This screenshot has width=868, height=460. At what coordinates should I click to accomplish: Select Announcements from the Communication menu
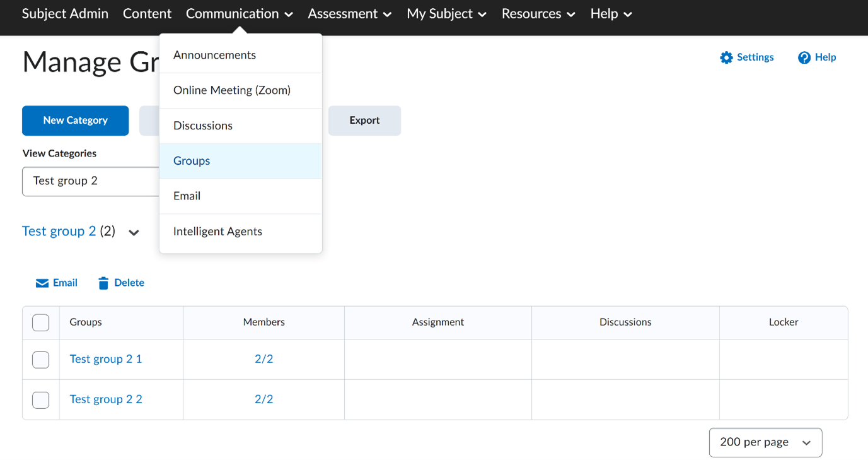tap(214, 55)
